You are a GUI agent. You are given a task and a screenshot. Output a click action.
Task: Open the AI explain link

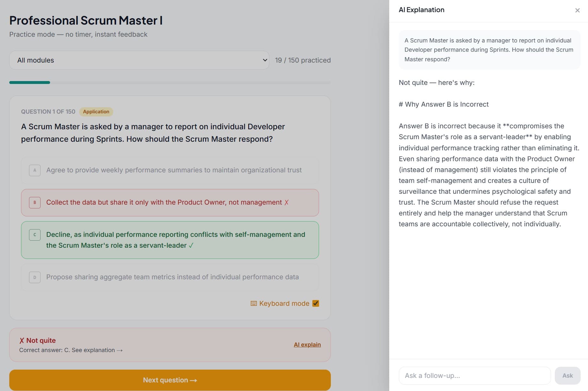point(307,344)
